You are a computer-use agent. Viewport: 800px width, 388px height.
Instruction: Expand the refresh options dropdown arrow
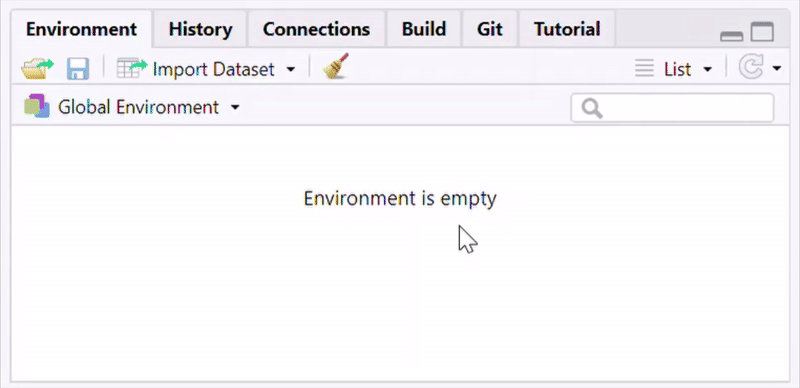tap(777, 68)
